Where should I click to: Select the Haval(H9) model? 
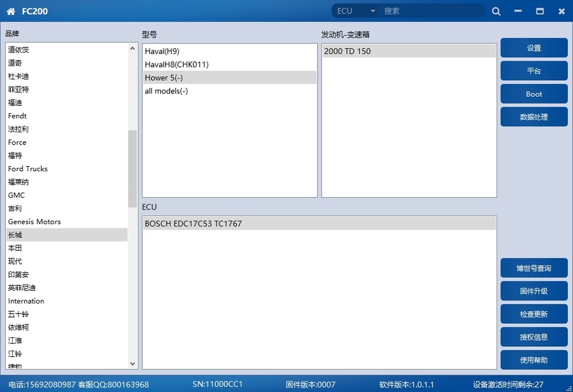(229, 51)
